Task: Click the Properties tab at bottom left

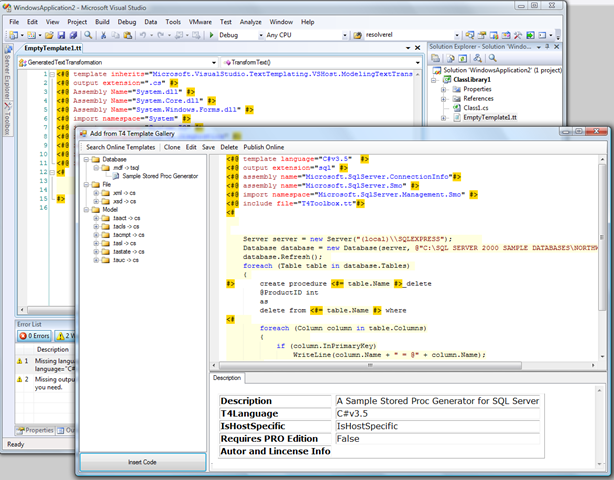Action: (36, 430)
